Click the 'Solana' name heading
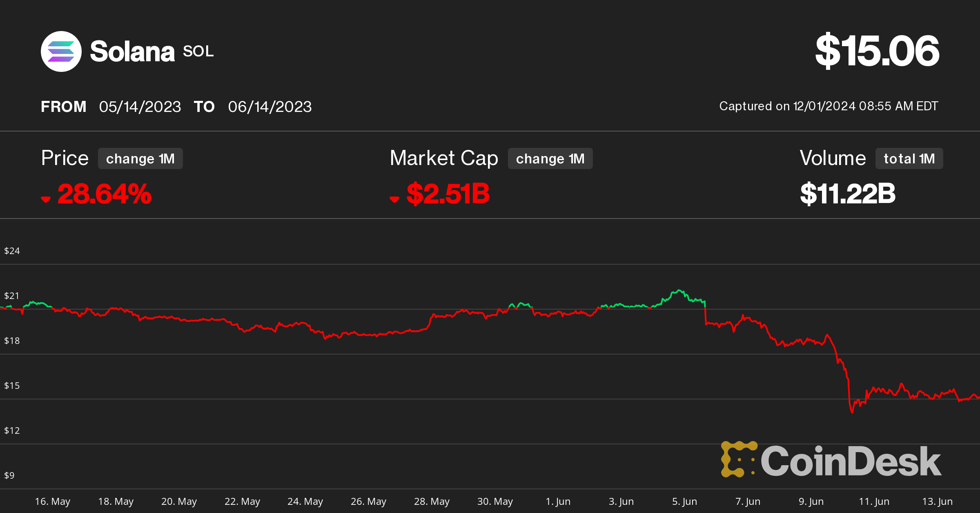This screenshot has width=980, height=513. click(132, 51)
